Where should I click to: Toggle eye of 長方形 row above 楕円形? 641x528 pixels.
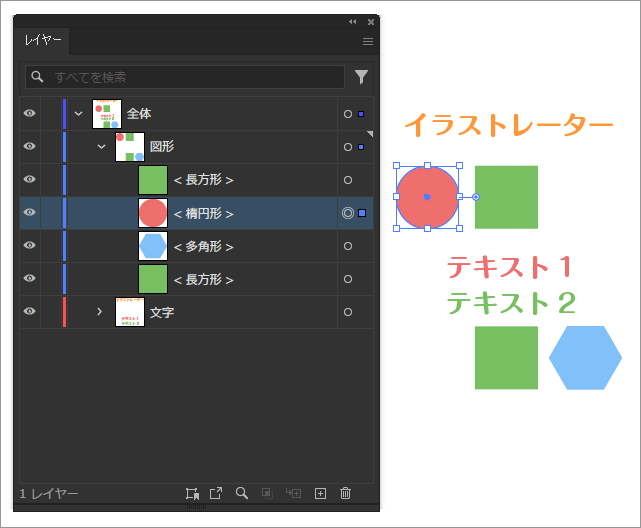pos(29,179)
